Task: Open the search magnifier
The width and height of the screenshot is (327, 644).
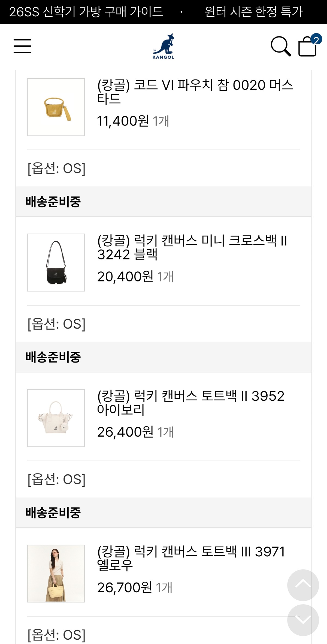Action: [x=281, y=46]
